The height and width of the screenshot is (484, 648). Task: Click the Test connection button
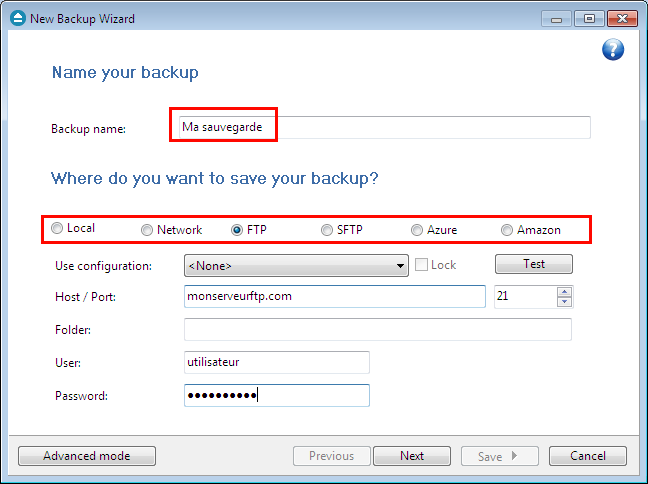(534, 264)
